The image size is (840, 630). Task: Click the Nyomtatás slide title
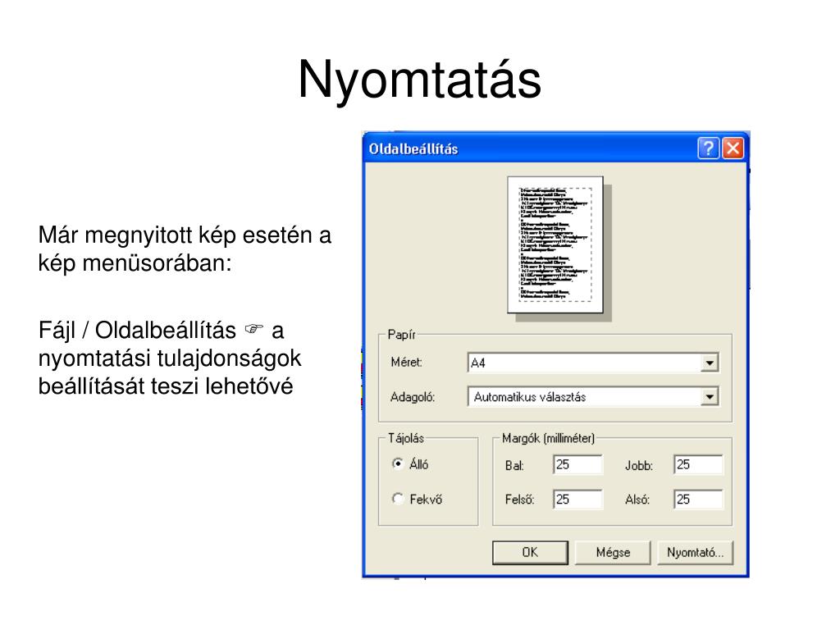pos(419,80)
